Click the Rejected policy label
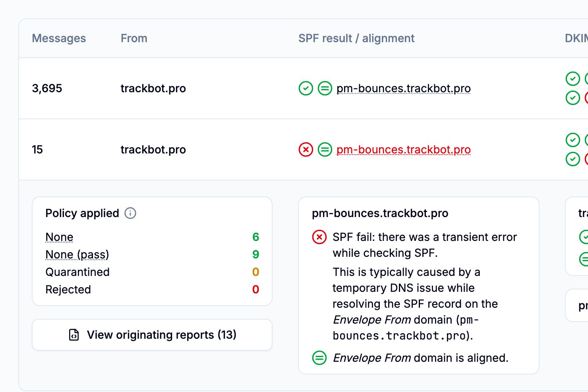The width and height of the screenshot is (588, 392). (x=68, y=289)
